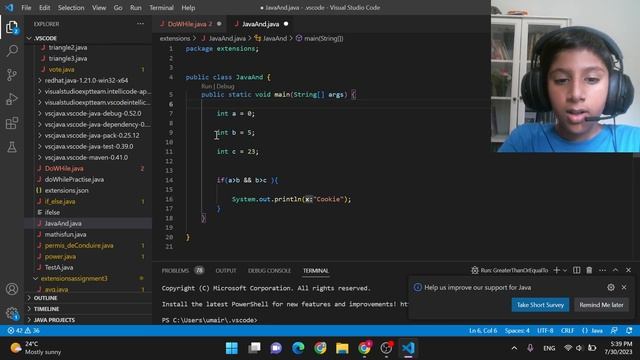The image size is (640, 360).
Task: Open notifications bell in status bar
Action: pos(629,331)
